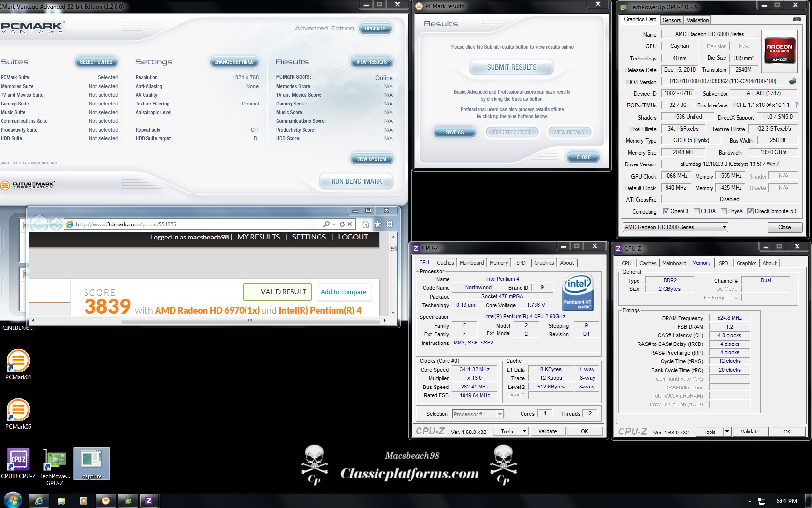Go forward in the browser window

click(56, 224)
